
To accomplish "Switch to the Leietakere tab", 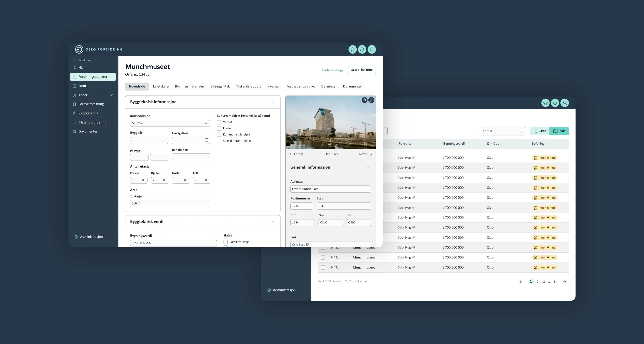I will click(x=161, y=87).
